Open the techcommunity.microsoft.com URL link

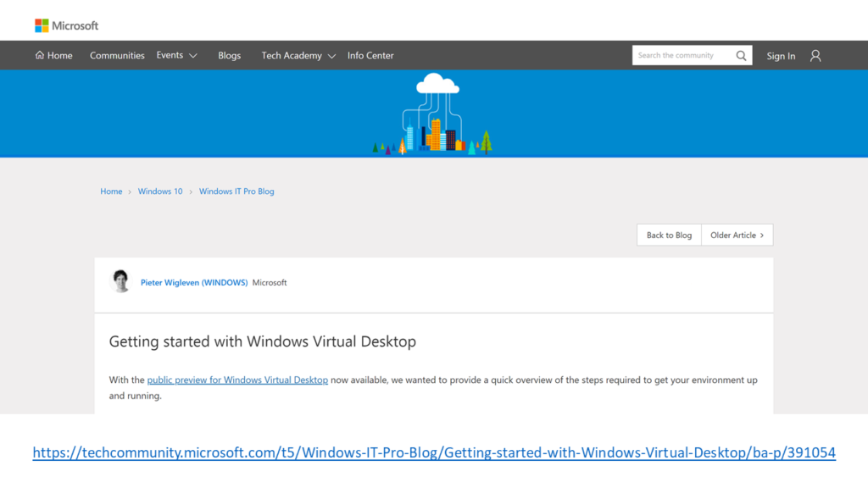point(434,452)
